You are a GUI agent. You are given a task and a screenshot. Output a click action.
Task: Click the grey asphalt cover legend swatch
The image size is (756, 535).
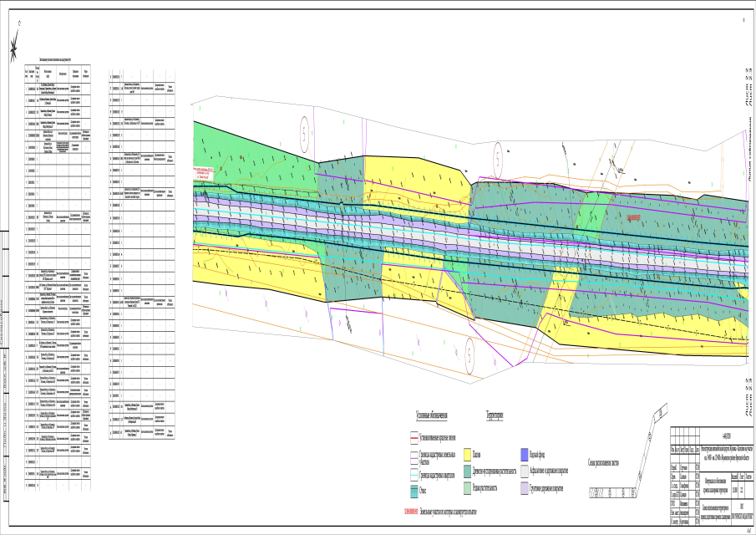(x=524, y=470)
